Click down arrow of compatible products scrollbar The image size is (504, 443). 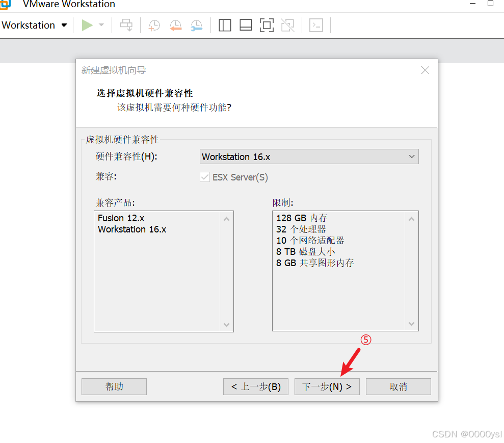point(226,324)
